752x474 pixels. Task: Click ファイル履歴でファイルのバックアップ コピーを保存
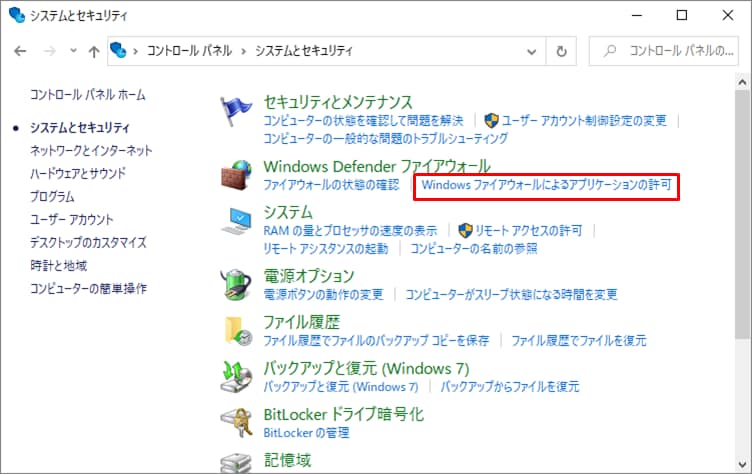coord(376,341)
